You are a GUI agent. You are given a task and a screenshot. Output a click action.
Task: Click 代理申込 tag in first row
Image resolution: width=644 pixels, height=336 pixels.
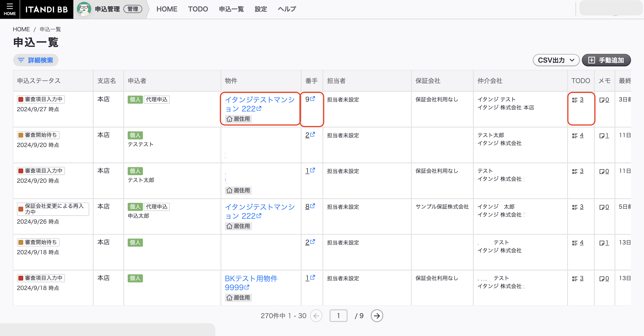[157, 99]
